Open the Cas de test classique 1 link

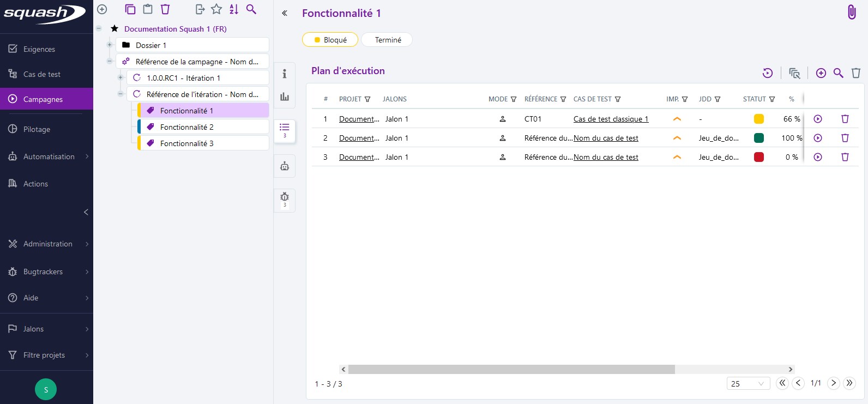[x=611, y=119]
